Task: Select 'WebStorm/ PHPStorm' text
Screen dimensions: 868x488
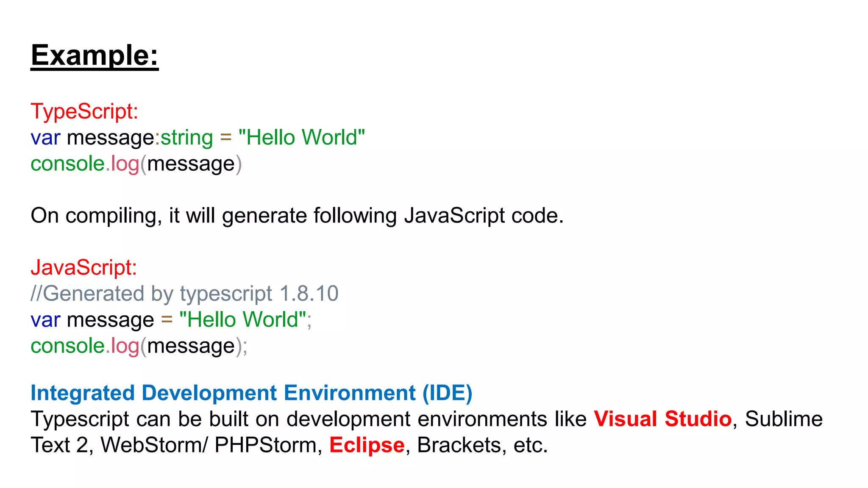Action: pyautogui.click(x=209, y=445)
